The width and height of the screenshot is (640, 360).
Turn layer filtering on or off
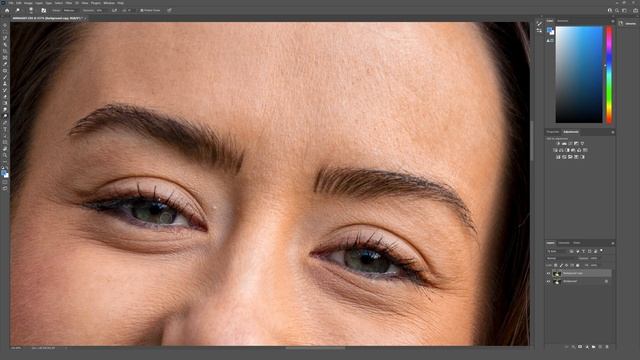[x=601, y=250]
